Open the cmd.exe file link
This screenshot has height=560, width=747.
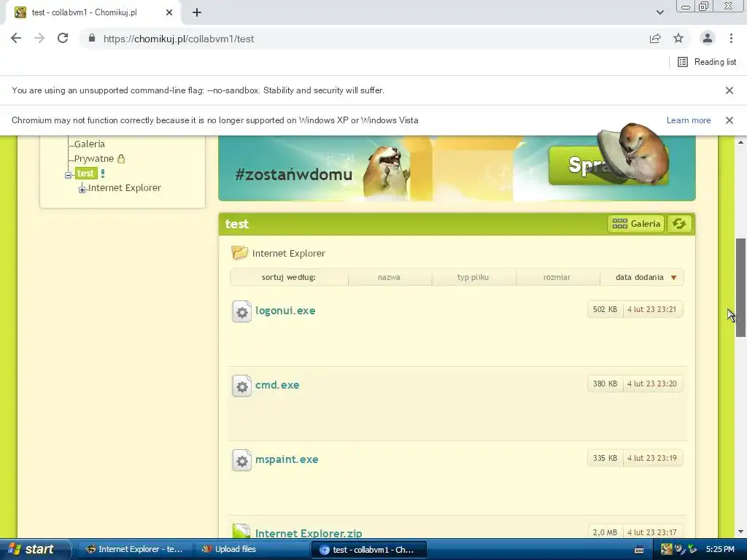click(x=277, y=385)
